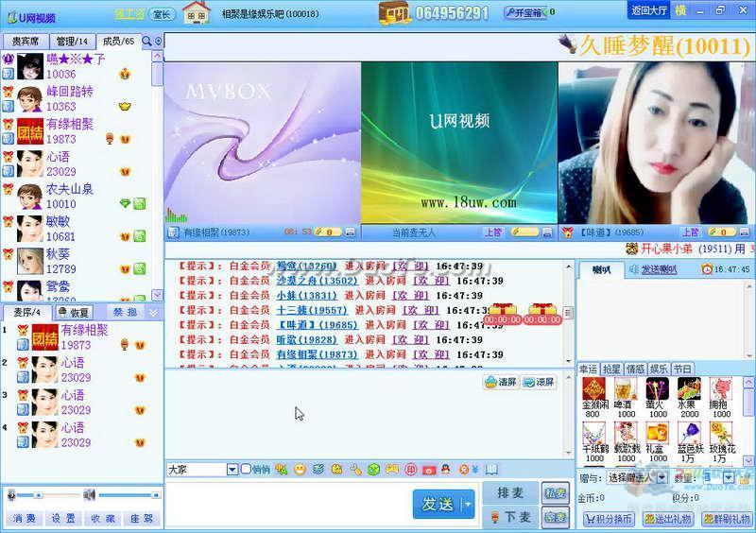
Task: Select the 玫瑰花 rose gift
Action: point(721,433)
